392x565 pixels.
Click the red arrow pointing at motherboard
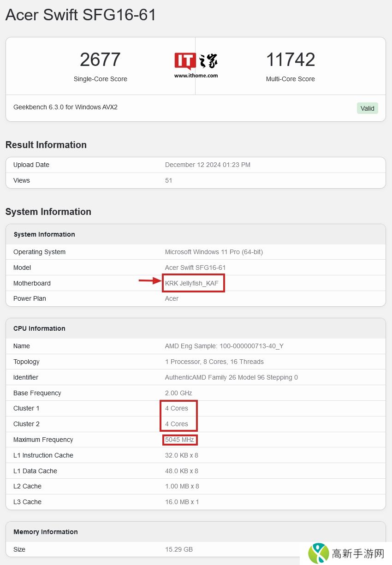[150, 280]
